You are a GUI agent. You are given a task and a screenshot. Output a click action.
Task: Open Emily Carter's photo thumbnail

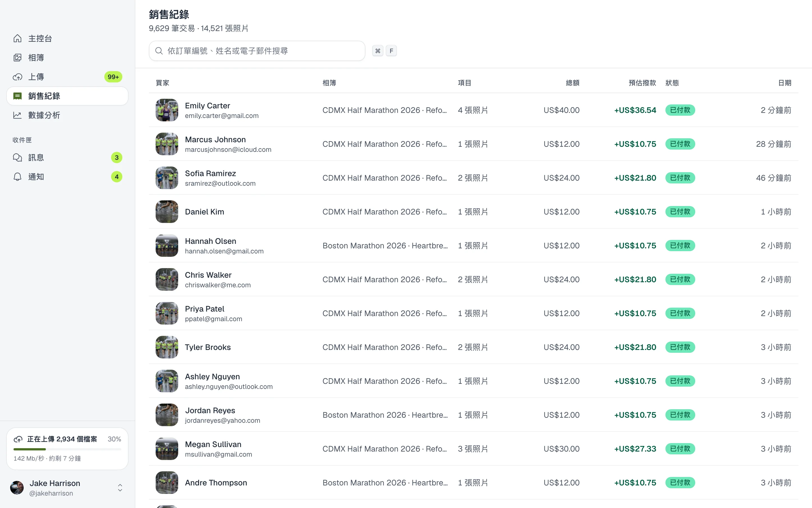click(167, 110)
